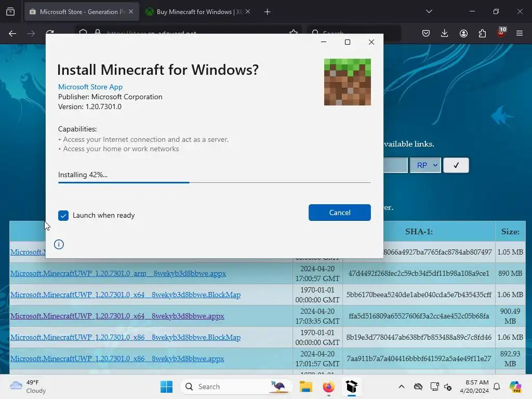Close the Microsoft Store tab
Image resolution: width=532 pixels, height=399 pixels.
coord(131,11)
